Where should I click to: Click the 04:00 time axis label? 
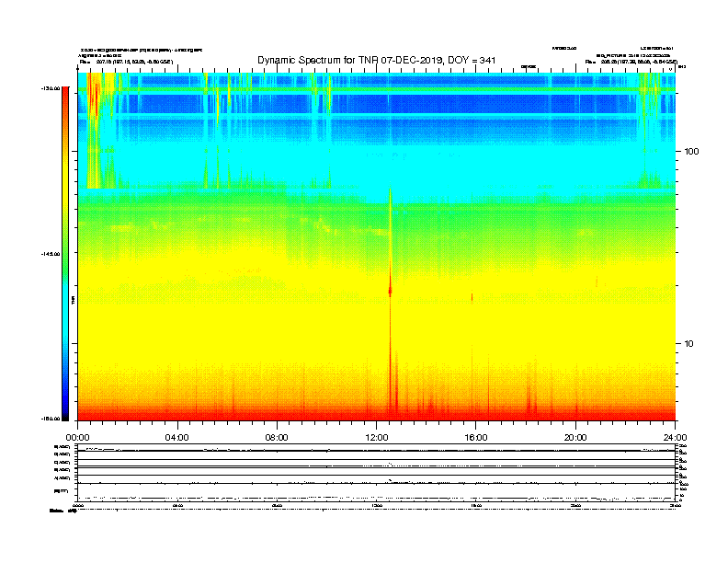click(x=176, y=437)
